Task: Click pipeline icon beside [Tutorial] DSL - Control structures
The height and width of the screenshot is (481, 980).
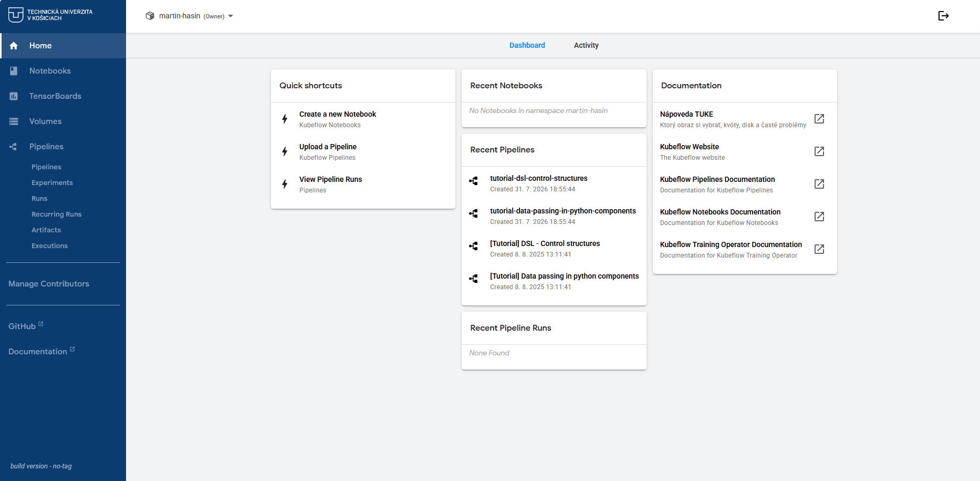Action: click(x=474, y=246)
